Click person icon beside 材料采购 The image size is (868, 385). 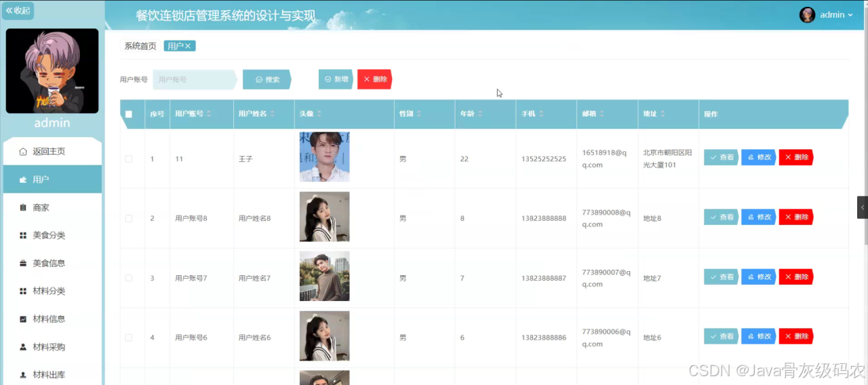pyautogui.click(x=23, y=346)
